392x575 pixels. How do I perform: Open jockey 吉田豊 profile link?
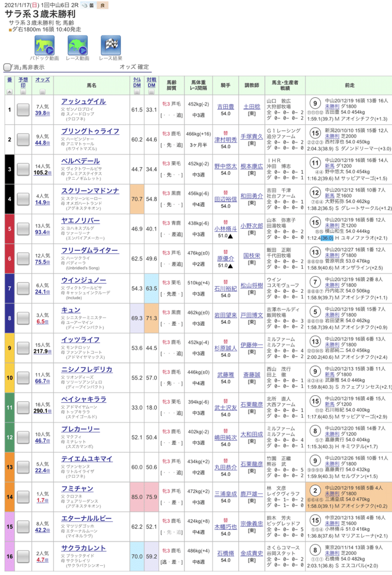[x=225, y=107]
